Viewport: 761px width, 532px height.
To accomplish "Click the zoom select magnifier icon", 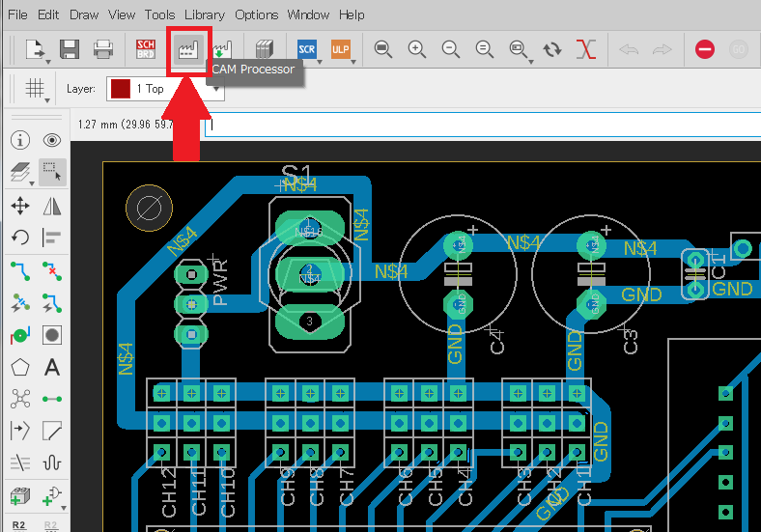I will pyautogui.click(x=518, y=49).
